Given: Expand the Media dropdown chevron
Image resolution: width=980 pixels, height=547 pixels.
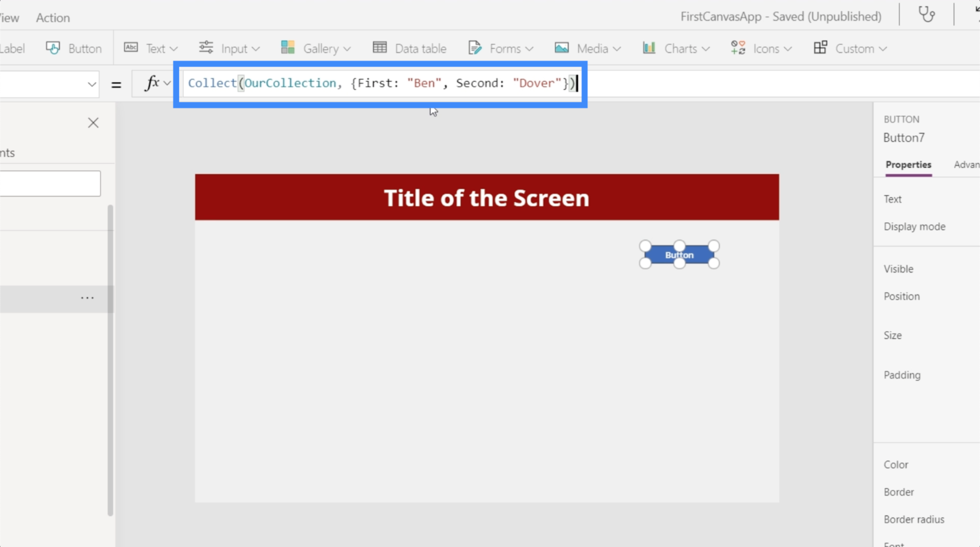Looking at the screenshot, I should coord(617,49).
